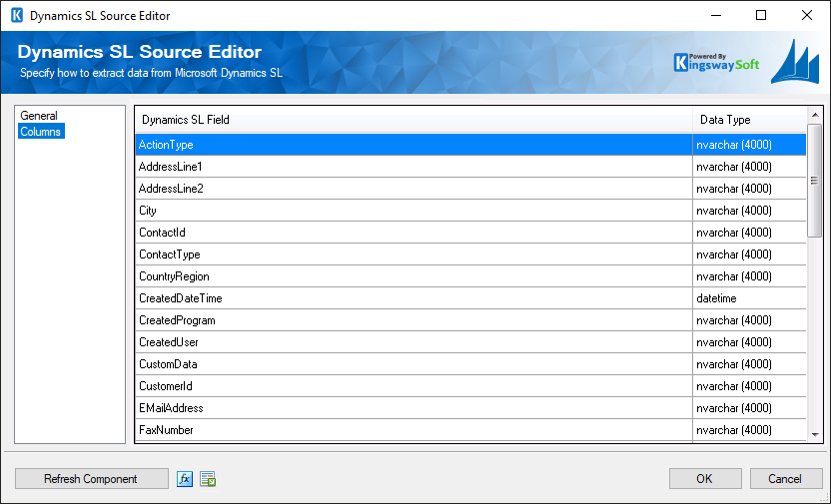Click the Dynamics SL Field column header
The image size is (831, 504).
click(x=414, y=120)
